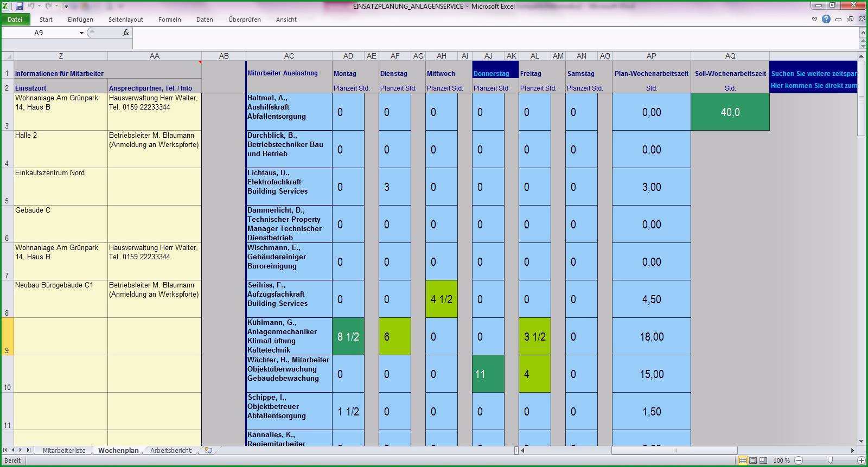Open the Seitenlayout ribbon tab
Screen dimensions: 868x467
(126, 20)
